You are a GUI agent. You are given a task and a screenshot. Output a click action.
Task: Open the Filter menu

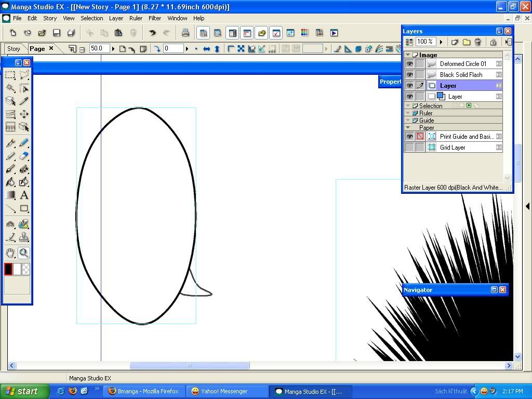tap(155, 18)
